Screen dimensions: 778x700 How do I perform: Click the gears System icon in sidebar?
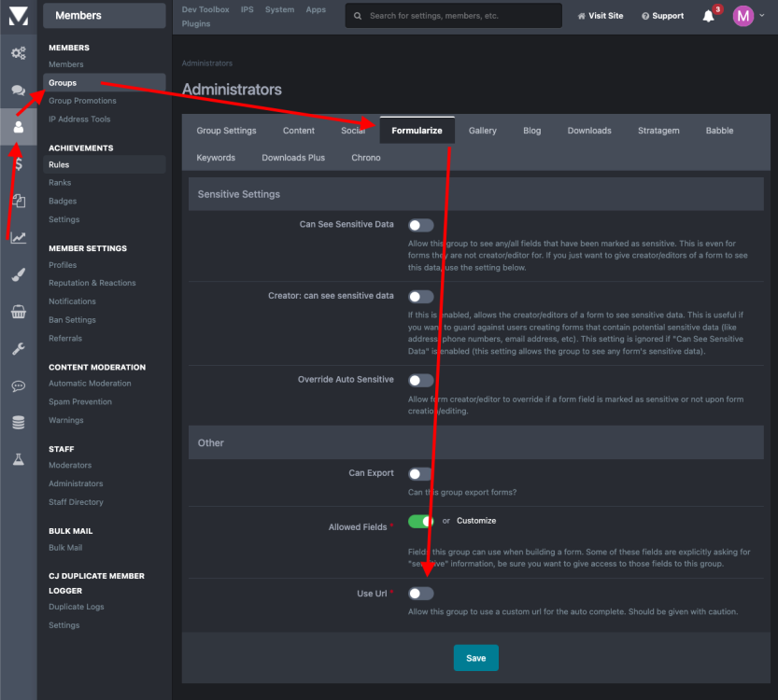18,53
